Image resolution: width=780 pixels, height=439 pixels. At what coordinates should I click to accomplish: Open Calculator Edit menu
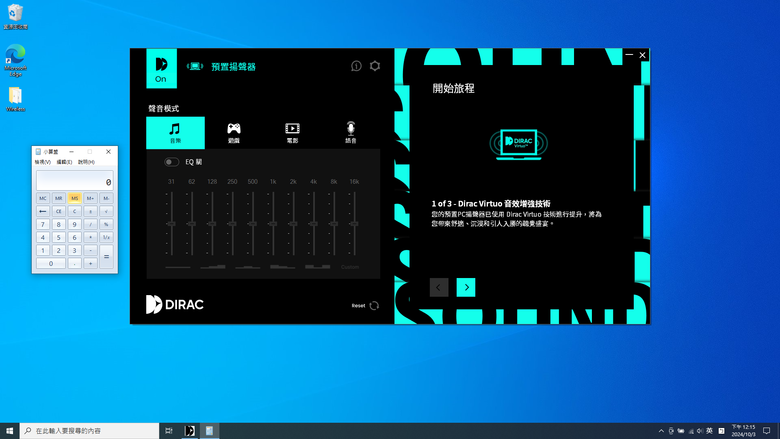point(64,162)
